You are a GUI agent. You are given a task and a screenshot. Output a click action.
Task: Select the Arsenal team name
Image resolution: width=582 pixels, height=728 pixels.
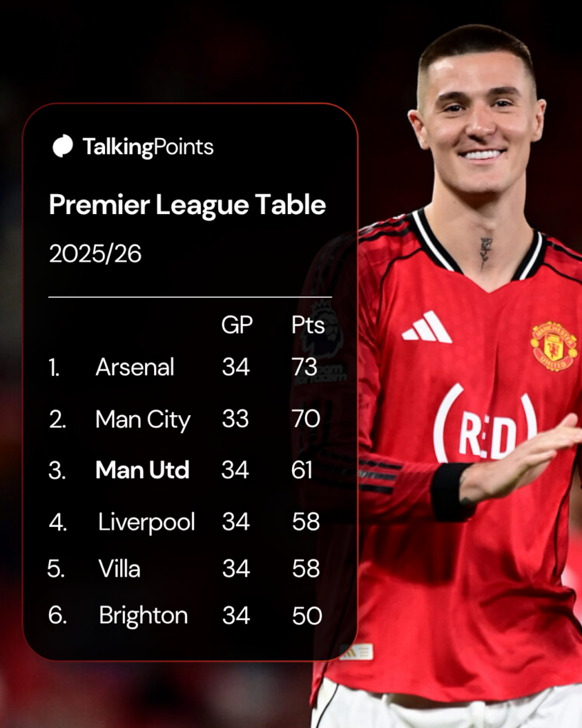[135, 368]
